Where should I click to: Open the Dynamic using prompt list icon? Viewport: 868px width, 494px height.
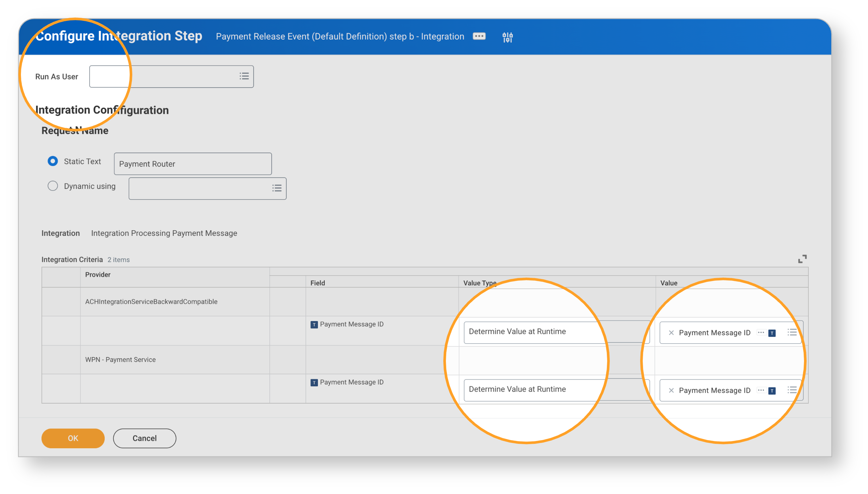point(277,188)
